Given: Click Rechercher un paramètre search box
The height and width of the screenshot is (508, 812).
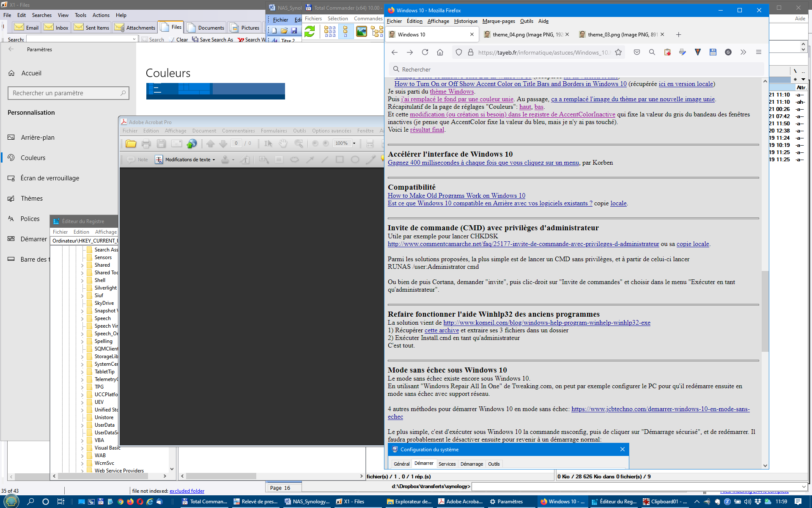Looking at the screenshot, I should [69, 93].
